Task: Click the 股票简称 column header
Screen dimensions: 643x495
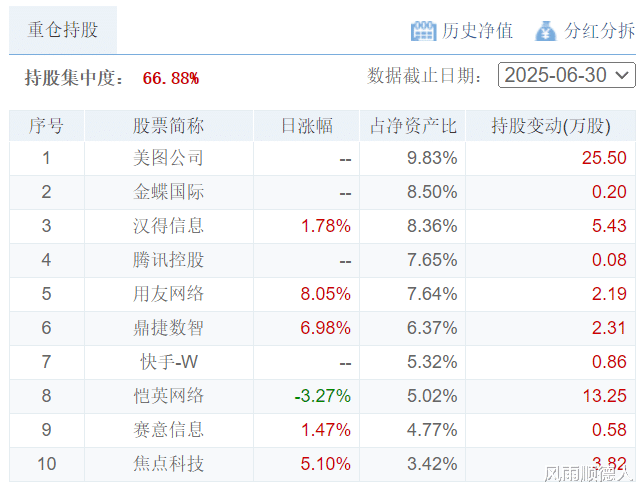Action: (x=169, y=125)
